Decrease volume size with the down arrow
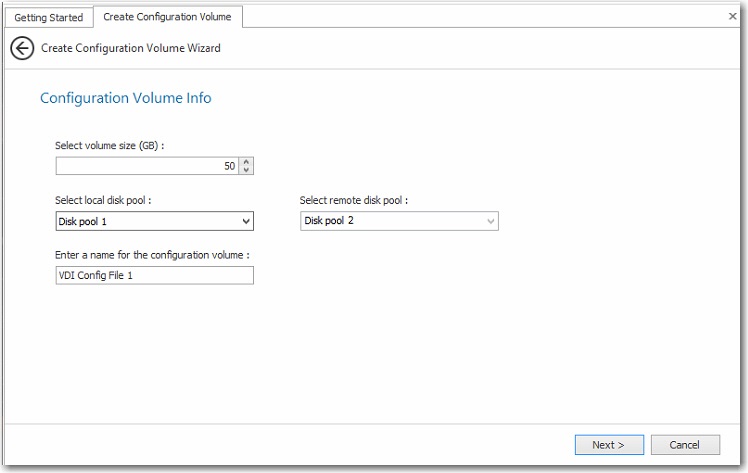 point(247,170)
